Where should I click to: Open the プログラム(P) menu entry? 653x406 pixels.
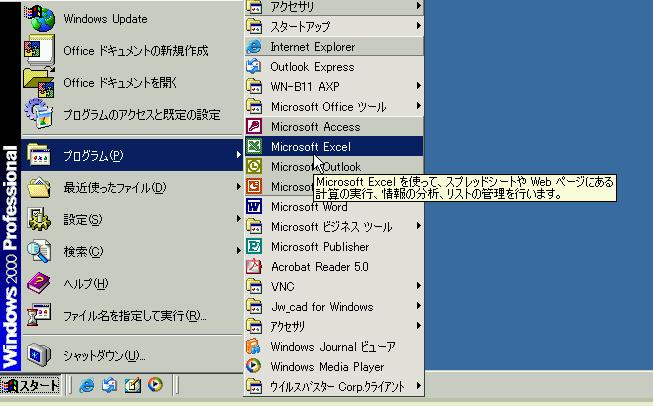[132, 155]
